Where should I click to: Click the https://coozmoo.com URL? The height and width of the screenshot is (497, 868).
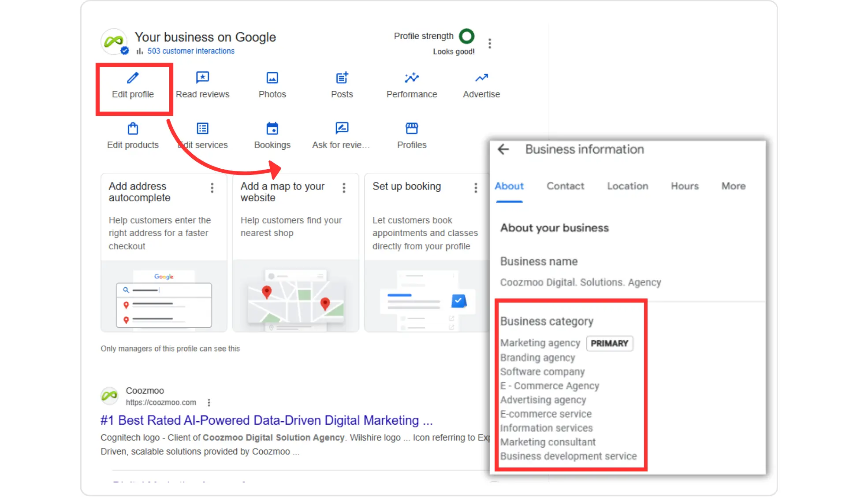click(161, 402)
